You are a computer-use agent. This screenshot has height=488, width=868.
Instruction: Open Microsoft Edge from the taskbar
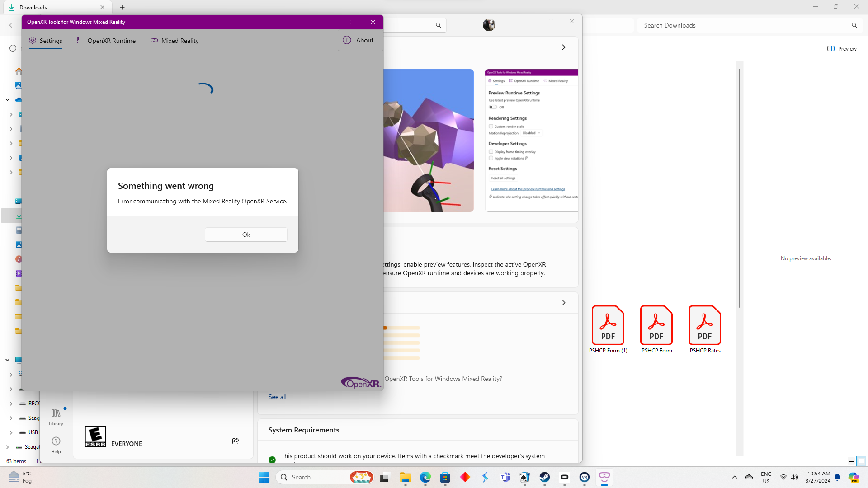click(425, 477)
